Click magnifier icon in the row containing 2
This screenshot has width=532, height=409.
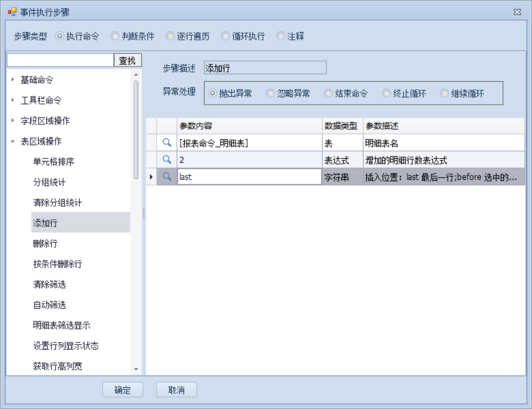pos(168,160)
